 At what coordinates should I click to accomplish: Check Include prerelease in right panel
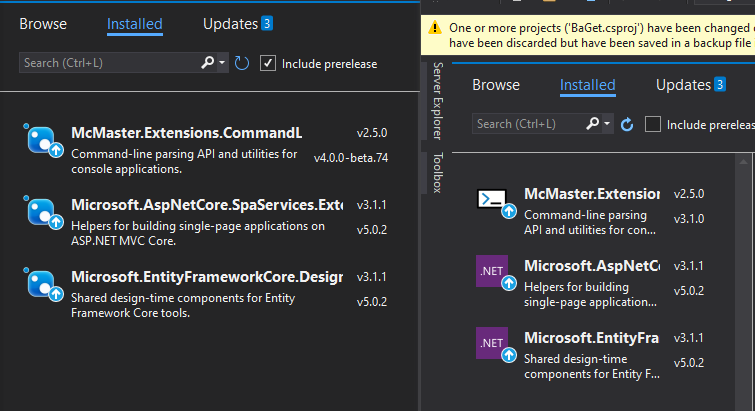pos(652,124)
